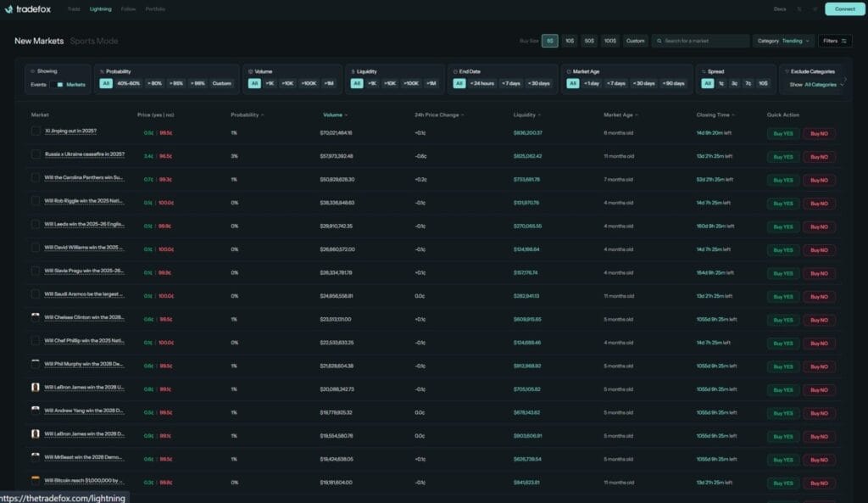868x503 pixels.
Task: Sort table by Volume column header
Action: (x=334, y=115)
